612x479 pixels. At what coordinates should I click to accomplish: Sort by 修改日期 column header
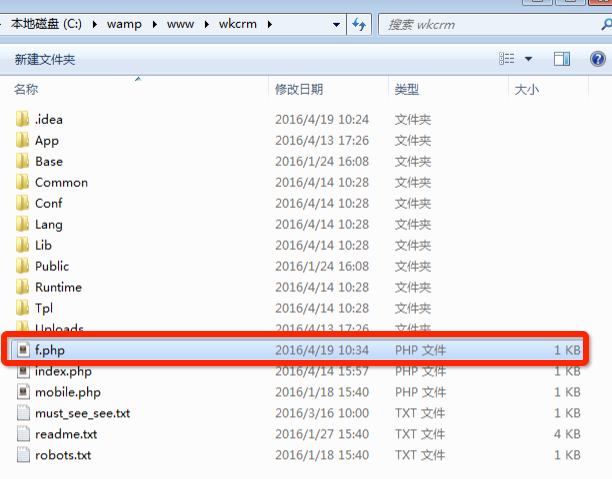coord(299,90)
